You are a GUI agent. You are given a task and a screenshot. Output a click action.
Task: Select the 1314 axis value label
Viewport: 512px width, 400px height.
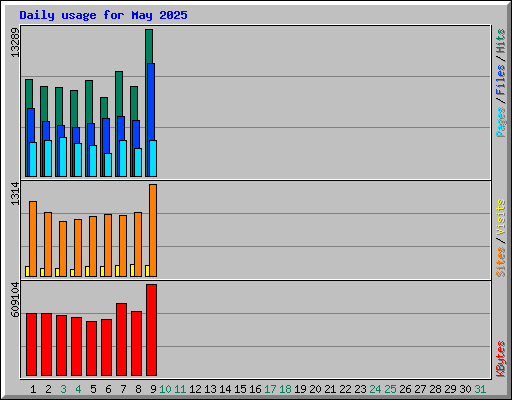(x=15, y=194)
